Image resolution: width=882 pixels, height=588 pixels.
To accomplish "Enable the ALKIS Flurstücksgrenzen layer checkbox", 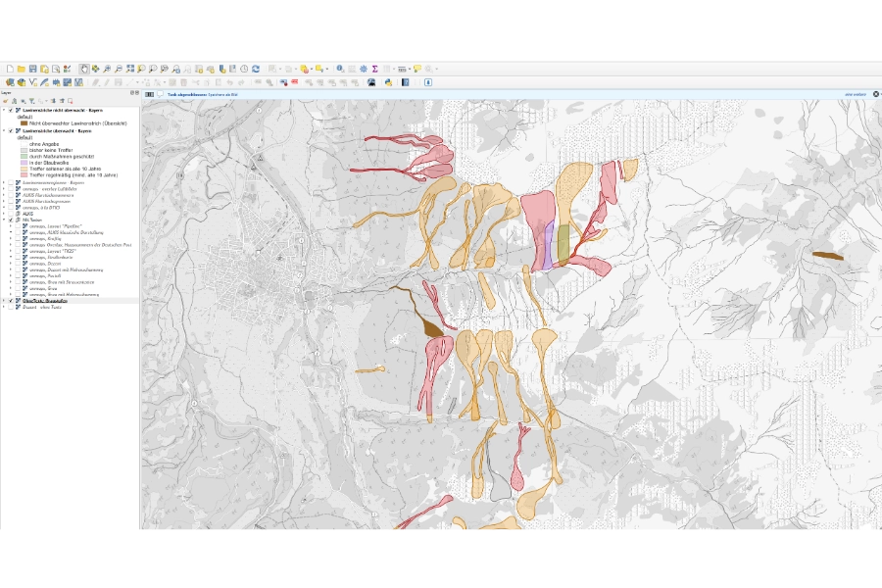I will (11, 202).
